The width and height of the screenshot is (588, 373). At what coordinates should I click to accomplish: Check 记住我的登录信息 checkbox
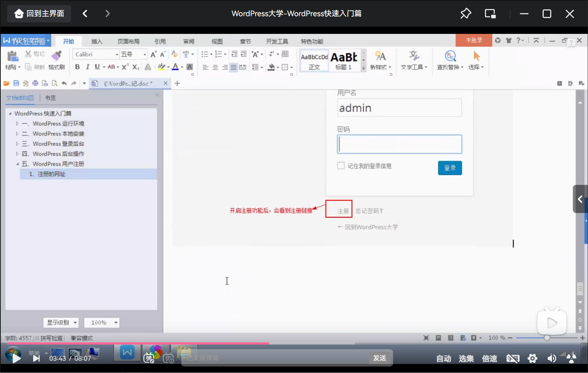click(341, 165)
